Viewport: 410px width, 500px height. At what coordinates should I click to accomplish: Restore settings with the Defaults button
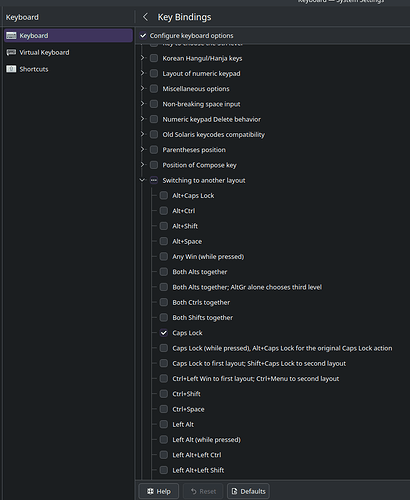[x=248, y=491]
